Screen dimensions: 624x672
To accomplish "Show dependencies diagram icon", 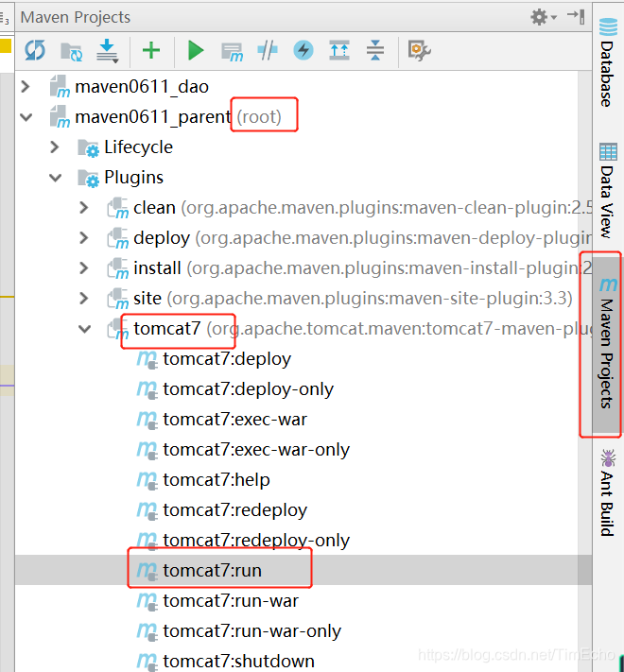I will (x=339, y=51).
